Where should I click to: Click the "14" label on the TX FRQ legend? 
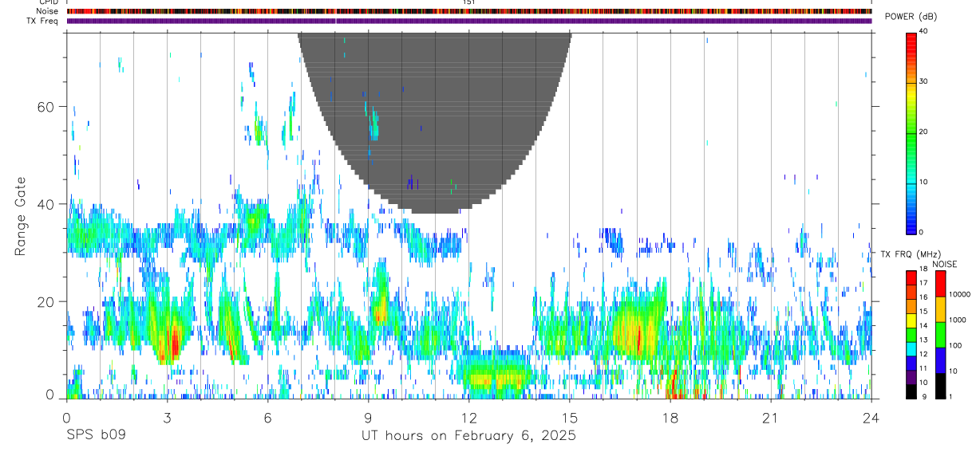click(x=924, y=326)
